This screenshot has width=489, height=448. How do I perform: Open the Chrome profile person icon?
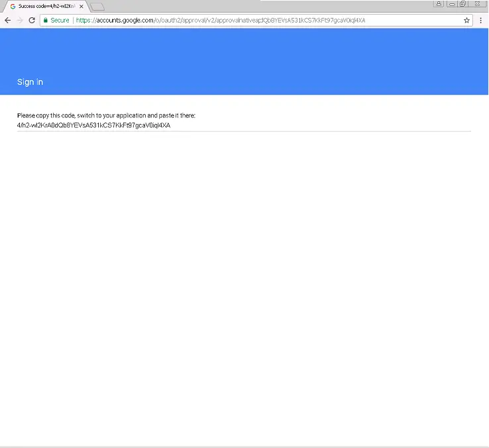pos(439,3)
